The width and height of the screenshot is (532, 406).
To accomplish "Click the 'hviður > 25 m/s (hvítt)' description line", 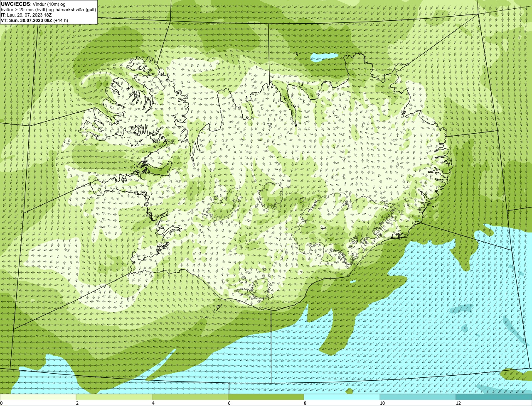I will point(49,10).
